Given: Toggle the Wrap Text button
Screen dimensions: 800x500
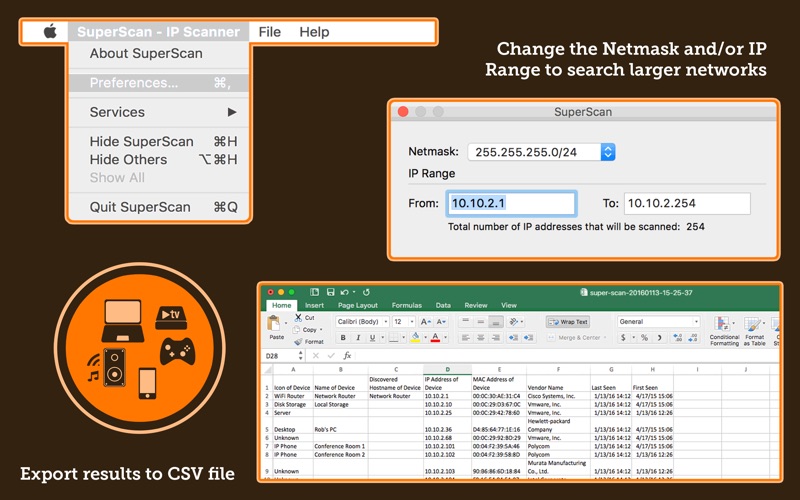Looking at the screenshot, I should pos(568,322).
